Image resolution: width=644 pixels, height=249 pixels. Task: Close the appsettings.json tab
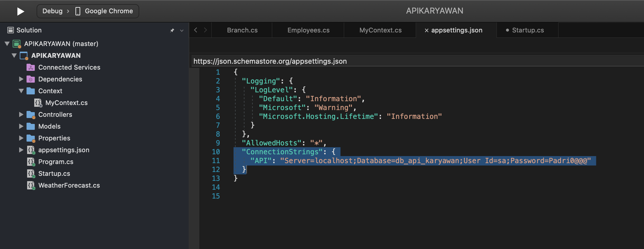point(426,30)
